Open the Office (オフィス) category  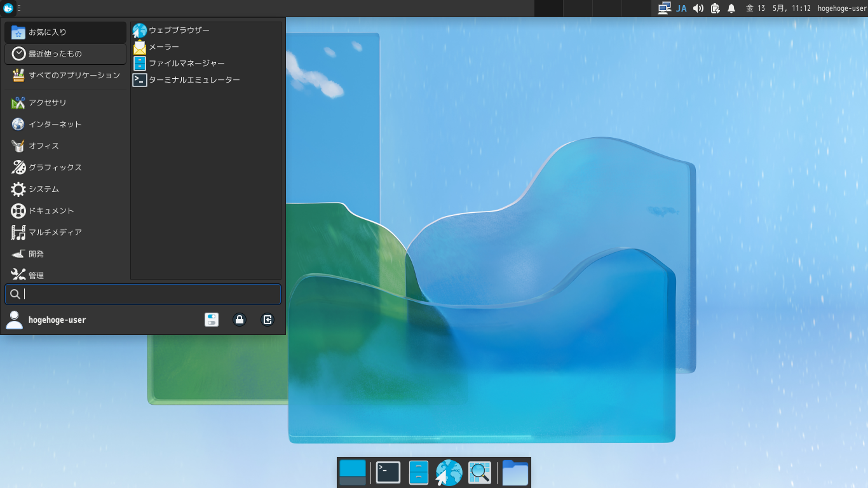[65, 146]
